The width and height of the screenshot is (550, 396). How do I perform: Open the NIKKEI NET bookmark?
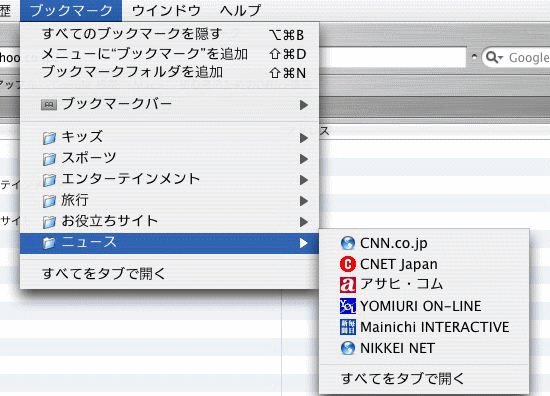424,348
